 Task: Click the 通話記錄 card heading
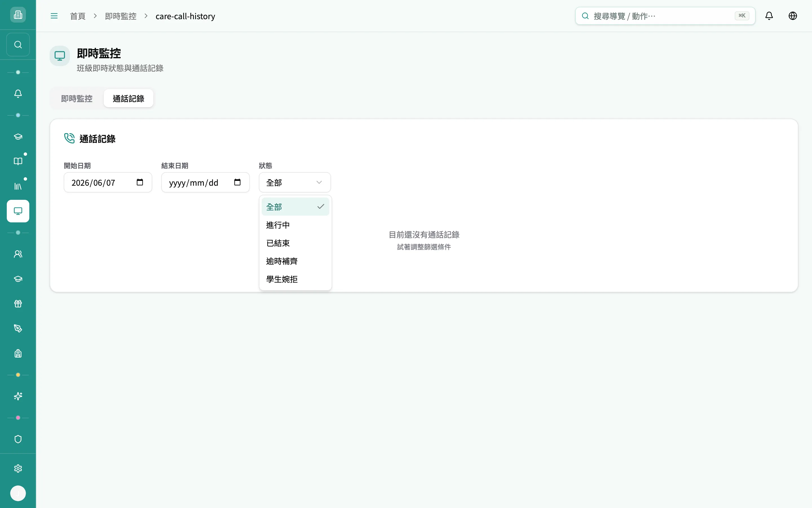[x=97, y=139]
